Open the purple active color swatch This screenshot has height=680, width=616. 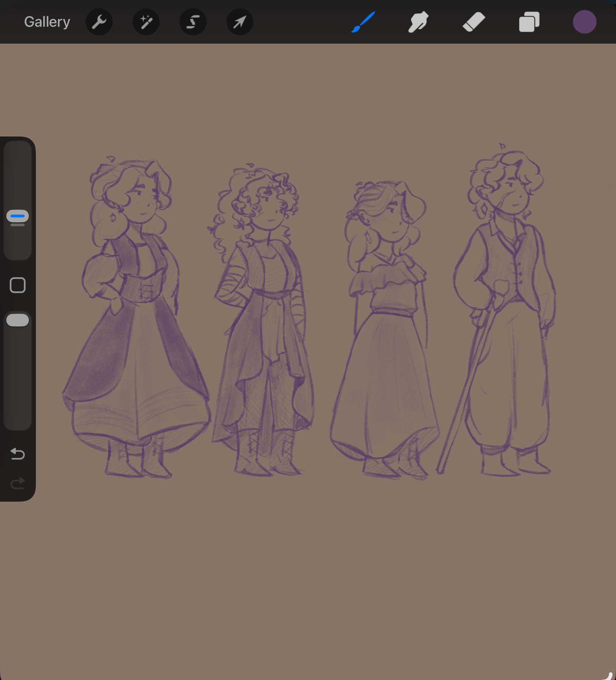(x=584, y=22)
